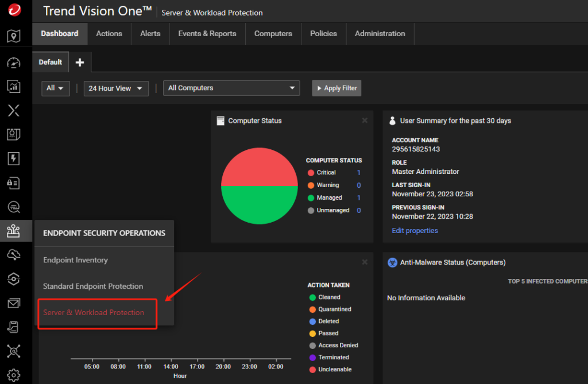This screenshot has height=384, width=588.
Task: Click the orange Warning legend swatch
Action: 311,185
